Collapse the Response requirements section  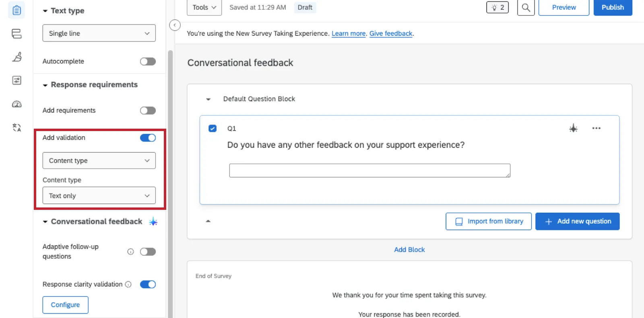point(45,85)
